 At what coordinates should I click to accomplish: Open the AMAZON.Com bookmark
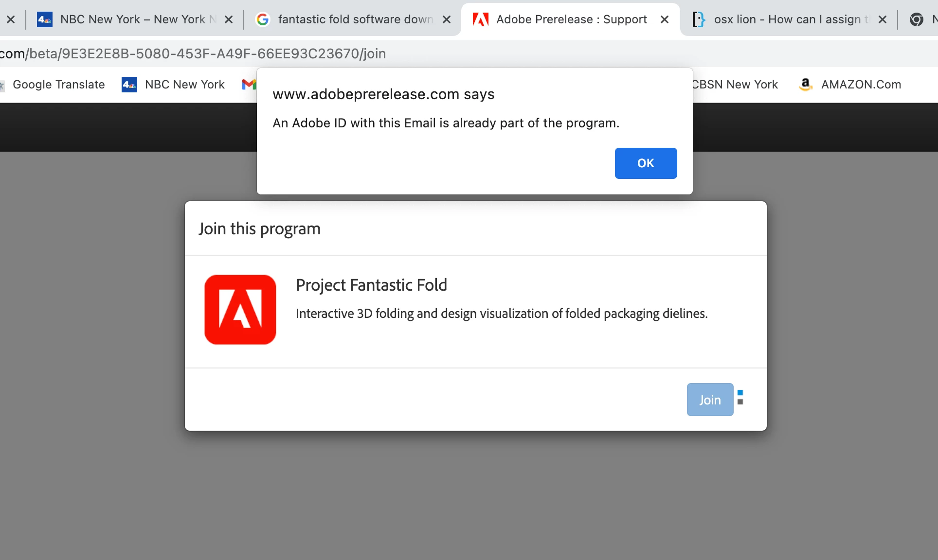click(x=861, y=85)
